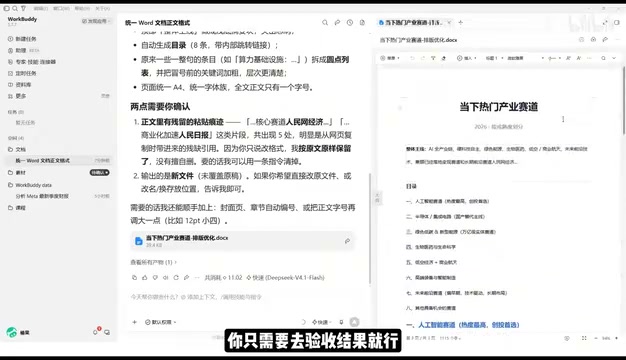
Task: Give the response a thumbs up
Action: (x=145, y=277)
